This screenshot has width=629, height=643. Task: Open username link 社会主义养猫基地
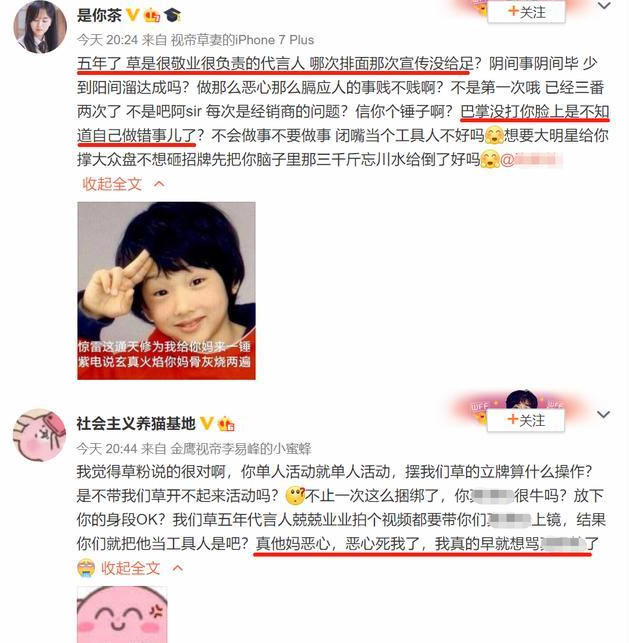[136, 424]
